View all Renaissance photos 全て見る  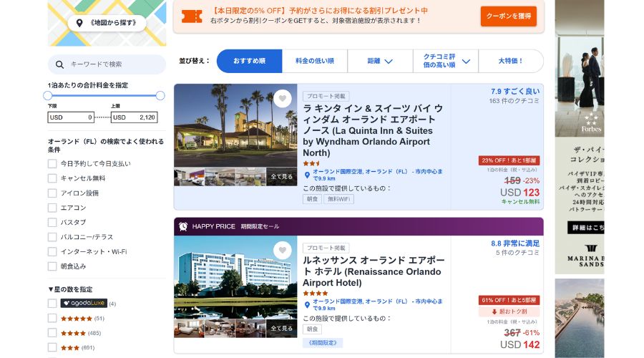click(x=282, y=329)
